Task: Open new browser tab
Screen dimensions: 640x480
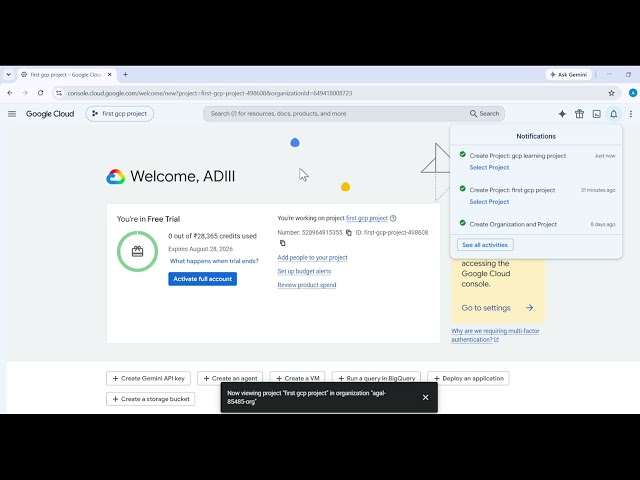Action: click(x=125, y=75)
